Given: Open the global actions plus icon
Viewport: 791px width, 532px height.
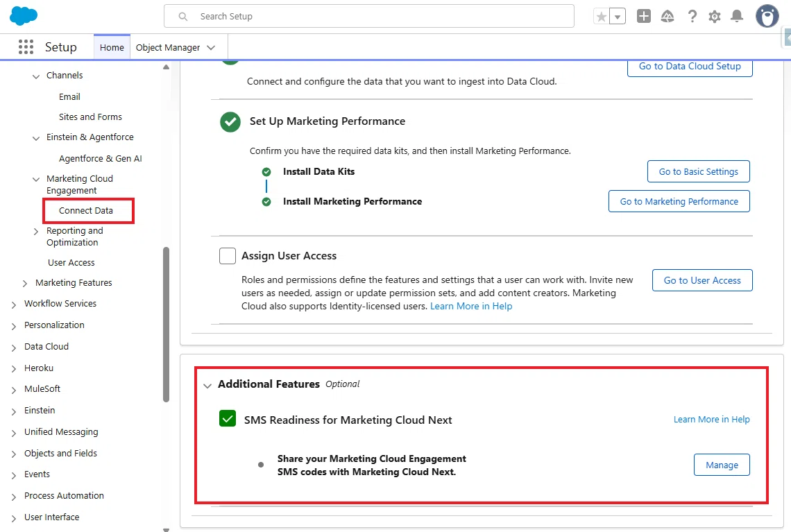Looking at the screenshot, I should point(644,16).
